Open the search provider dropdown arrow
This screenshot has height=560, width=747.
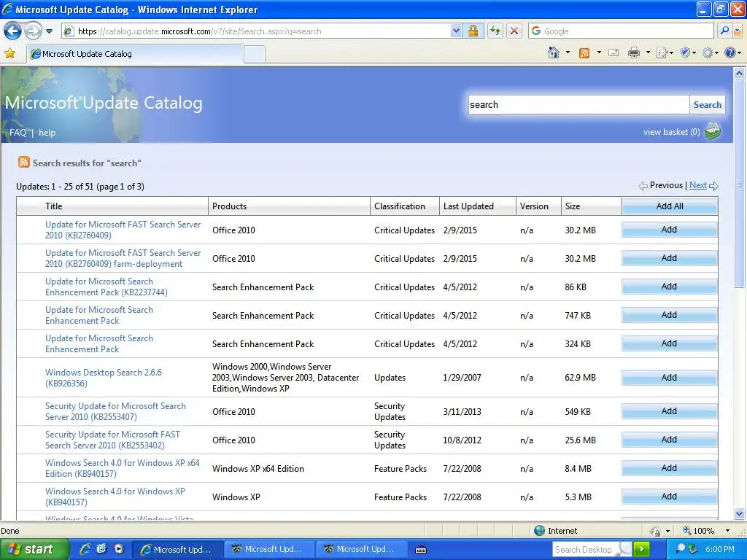[738, 31]
